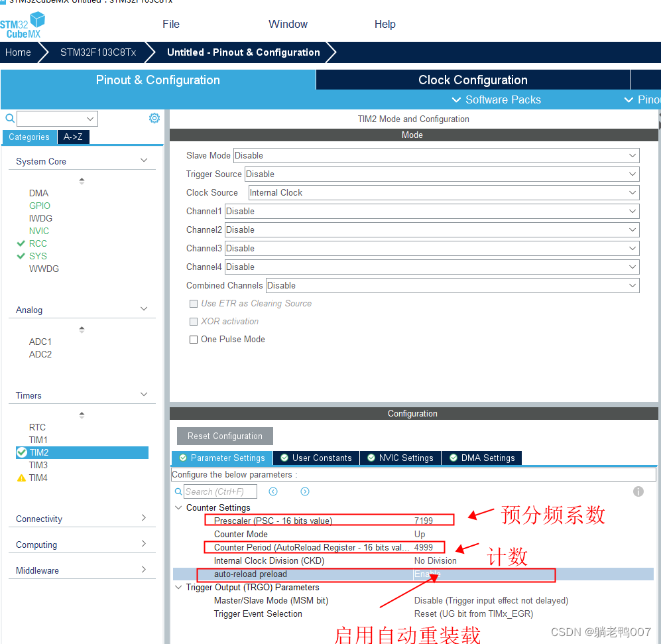The height and width of the screenshot is (644, 661).
Task: Collapse the Analog category
Action: click(x=144, y=308)
